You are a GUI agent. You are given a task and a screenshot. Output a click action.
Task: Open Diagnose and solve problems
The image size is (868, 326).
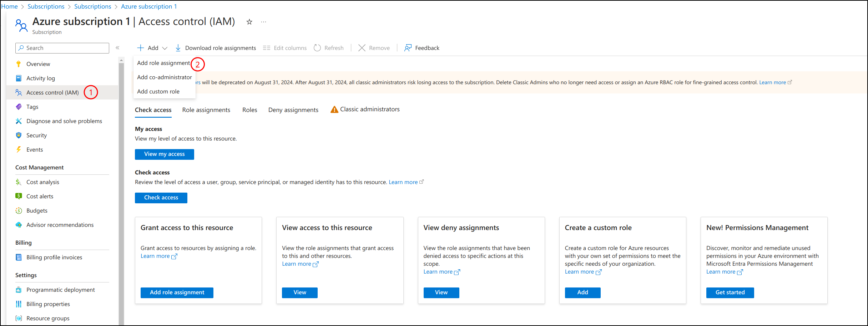[x=64, y=121]
